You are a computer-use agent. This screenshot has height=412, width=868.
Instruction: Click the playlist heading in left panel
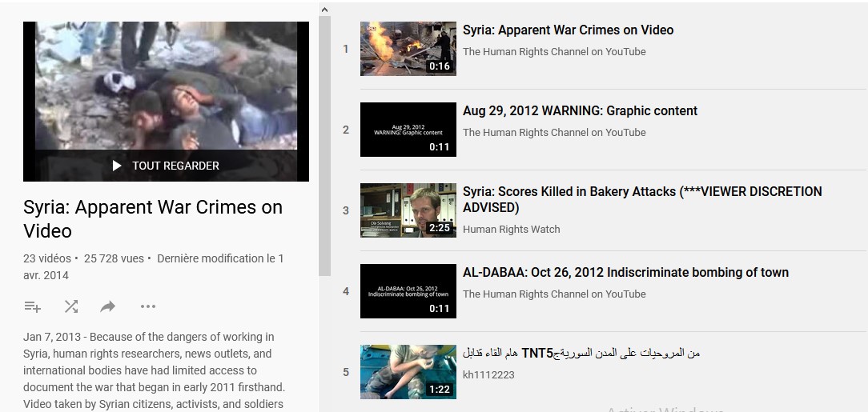pyautogui.click(x=153, y=219)
